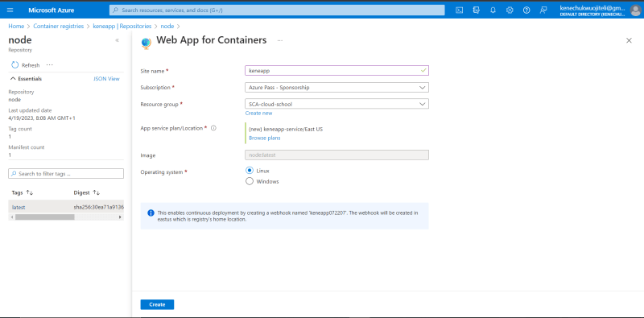Close the Web App for Containers pane
This screenshot has width=644, height=318.
(629, 40)
